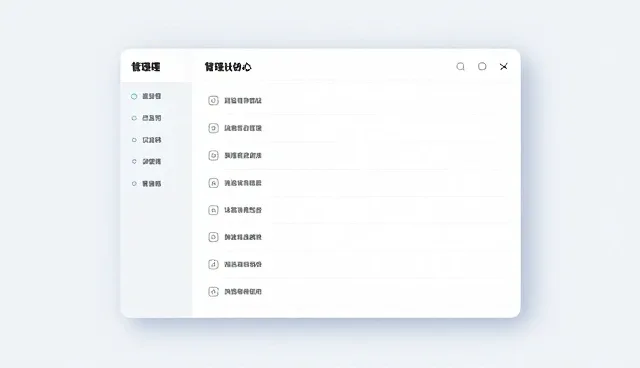This screenshot has height=368, width=640.
Task: Open the seventh main list entry label
Action: click(x=243, y=264)
